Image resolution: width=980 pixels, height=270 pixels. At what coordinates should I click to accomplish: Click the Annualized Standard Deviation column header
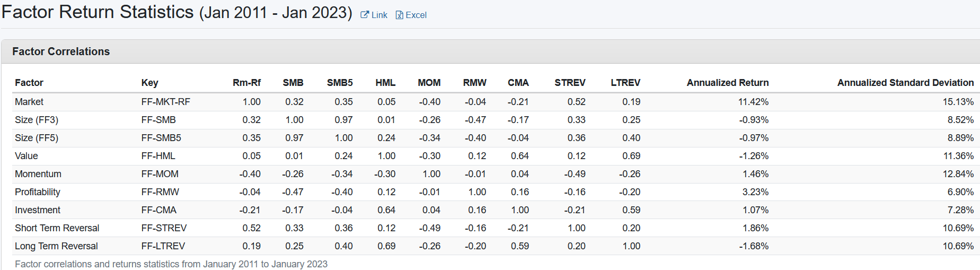[905, 83]
